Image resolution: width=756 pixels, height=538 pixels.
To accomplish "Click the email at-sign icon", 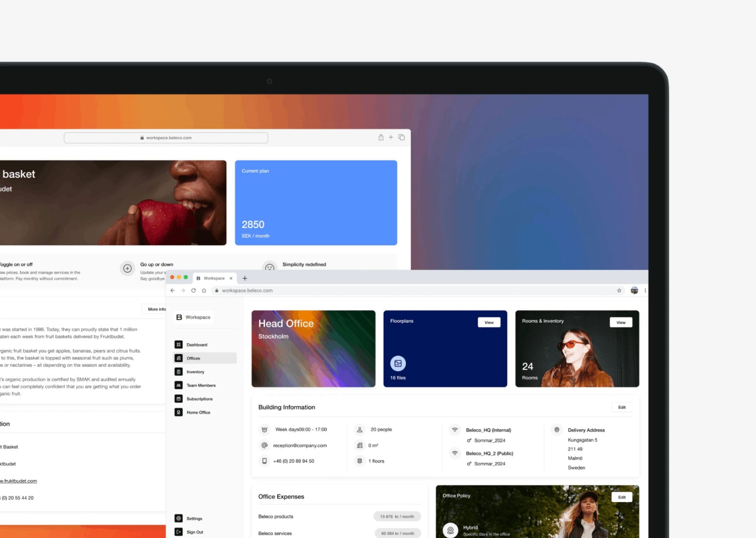I will click(x=264, y=445).
